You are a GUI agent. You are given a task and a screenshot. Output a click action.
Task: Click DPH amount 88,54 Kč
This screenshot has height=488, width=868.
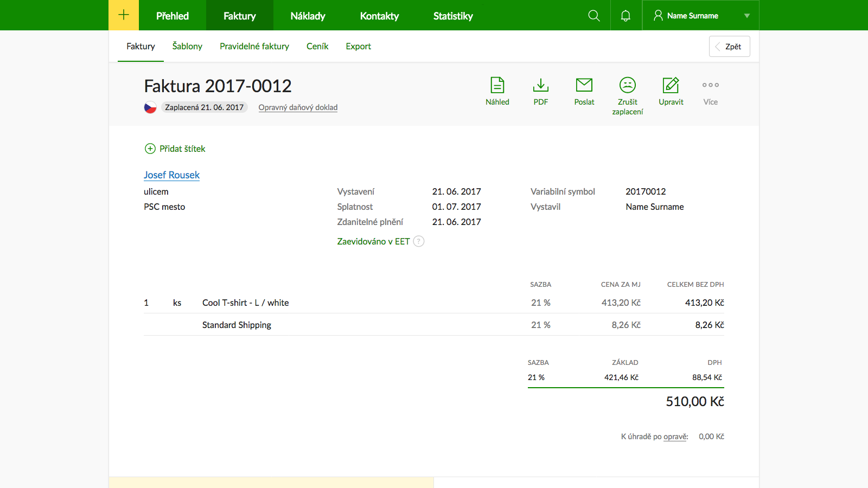point(707,377)
